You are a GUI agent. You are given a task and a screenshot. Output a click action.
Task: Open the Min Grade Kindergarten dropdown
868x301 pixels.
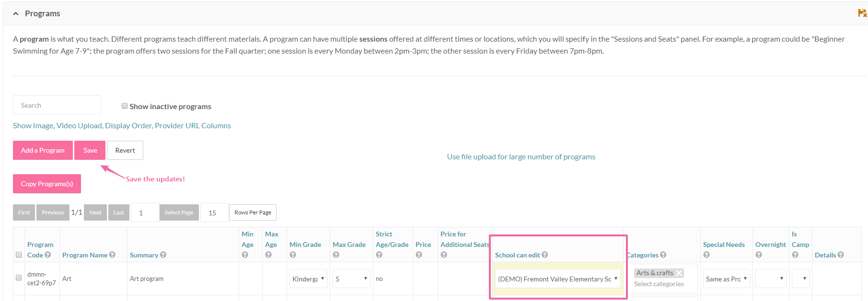(x=308, y=279)
